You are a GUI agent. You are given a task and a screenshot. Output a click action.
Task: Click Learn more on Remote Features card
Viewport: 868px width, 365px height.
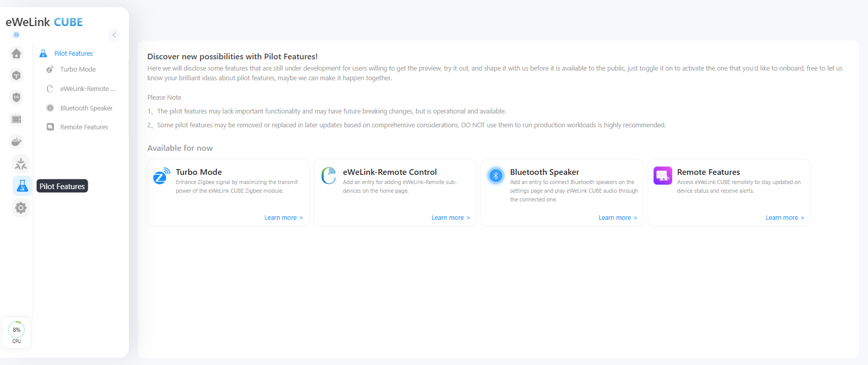785,218
